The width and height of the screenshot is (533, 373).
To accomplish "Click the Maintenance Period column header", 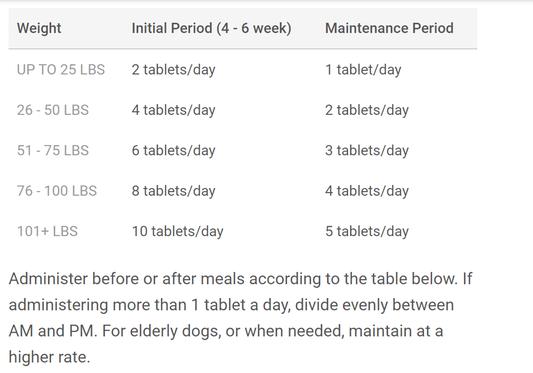I will pyautogui.click(x=389, y=28).
